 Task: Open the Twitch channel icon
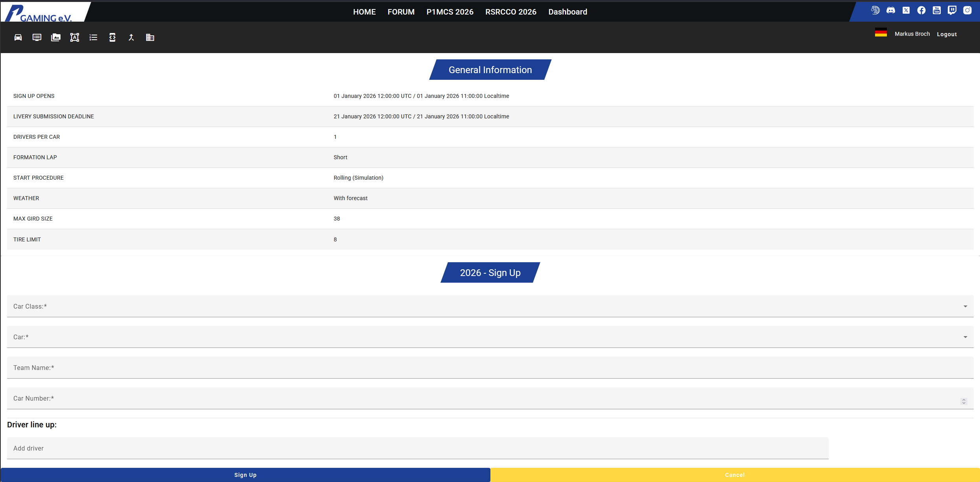[x=952, y=10]
